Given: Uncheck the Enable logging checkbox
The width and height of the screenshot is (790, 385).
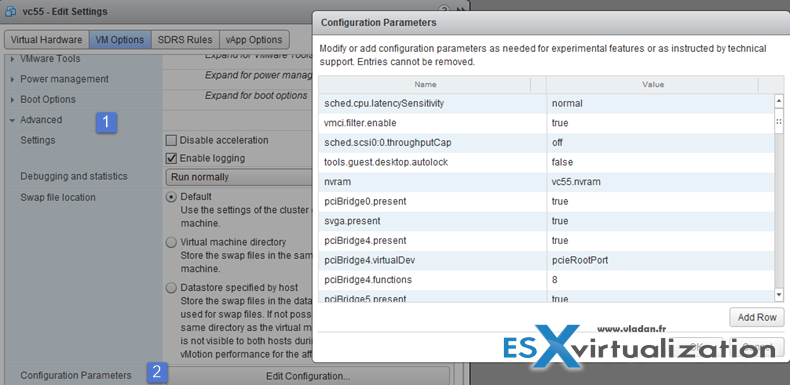Looking at the screenshot, I should 171,158.
